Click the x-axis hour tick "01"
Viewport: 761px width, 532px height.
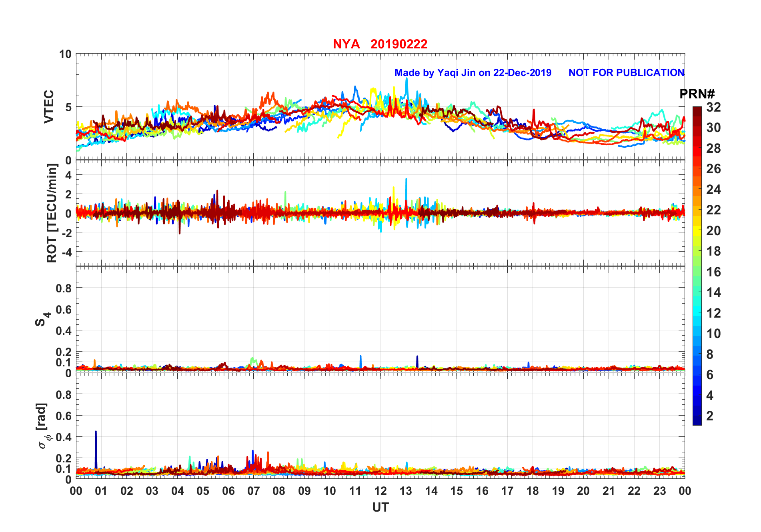(101, 491)
